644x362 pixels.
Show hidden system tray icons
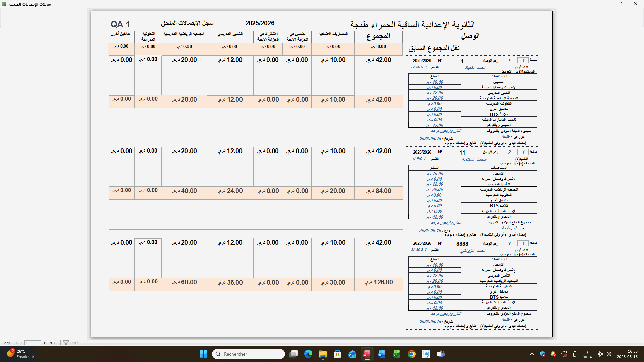pyautogui.click(x=532, y=354)
